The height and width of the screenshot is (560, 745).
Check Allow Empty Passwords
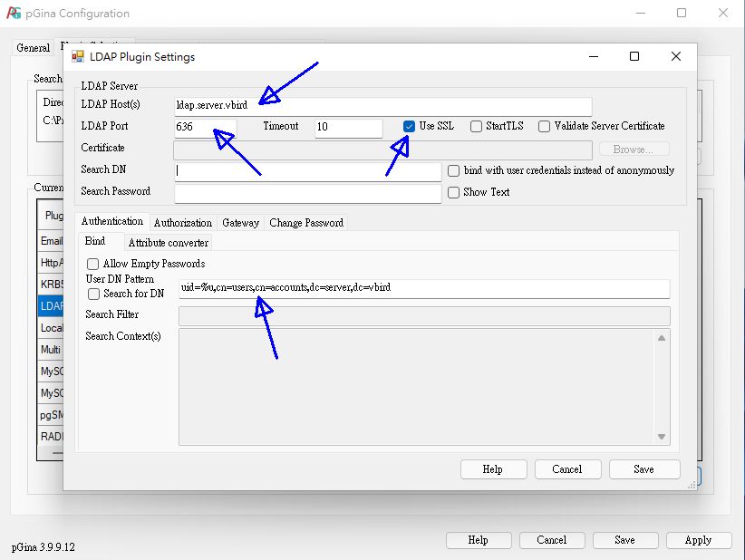[92, 264]
